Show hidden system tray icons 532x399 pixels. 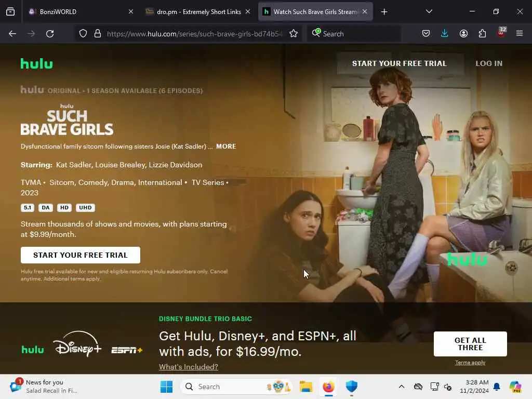click(x=402, y=387)
